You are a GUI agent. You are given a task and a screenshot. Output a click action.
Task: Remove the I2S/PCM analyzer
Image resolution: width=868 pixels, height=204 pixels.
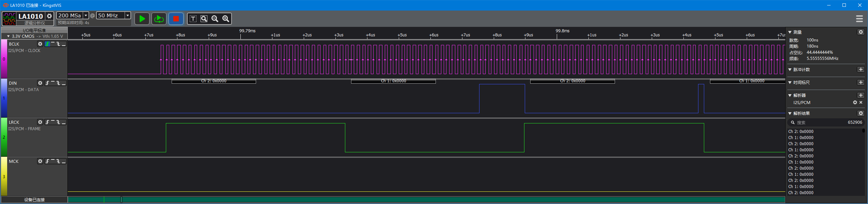pos(861,102)
